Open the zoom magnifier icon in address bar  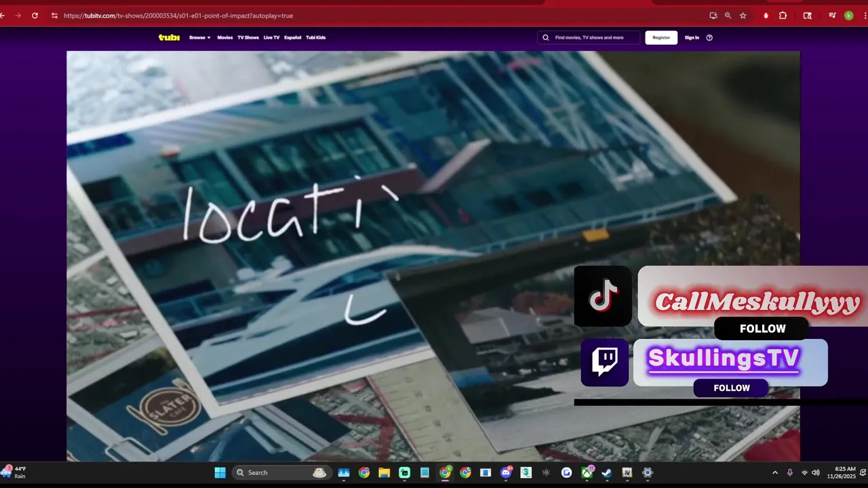click(x=728, y=15)
